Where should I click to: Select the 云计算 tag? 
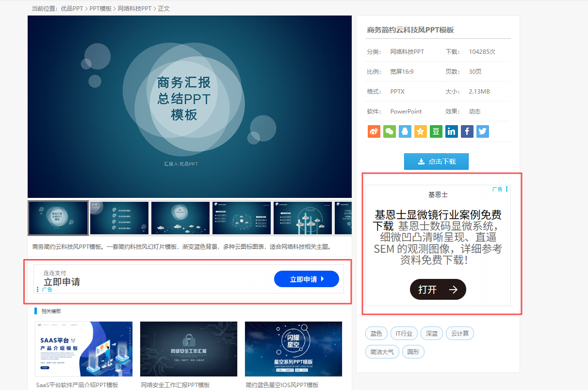point(459,333)
